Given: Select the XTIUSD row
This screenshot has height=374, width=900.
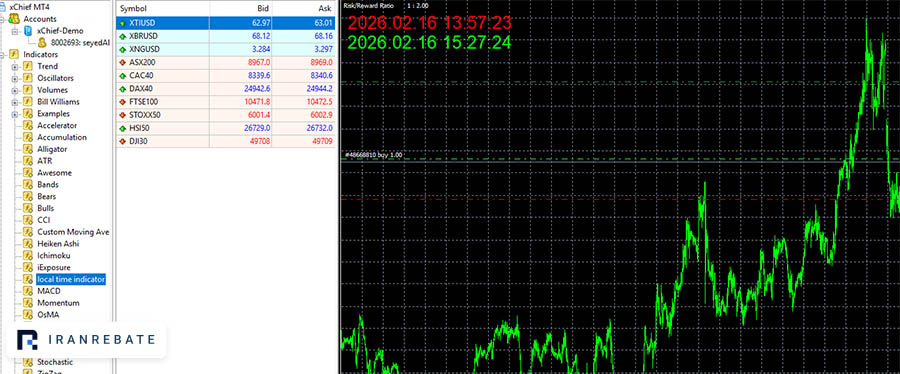Looking at the screenshot, I should (x=226, y=23).
